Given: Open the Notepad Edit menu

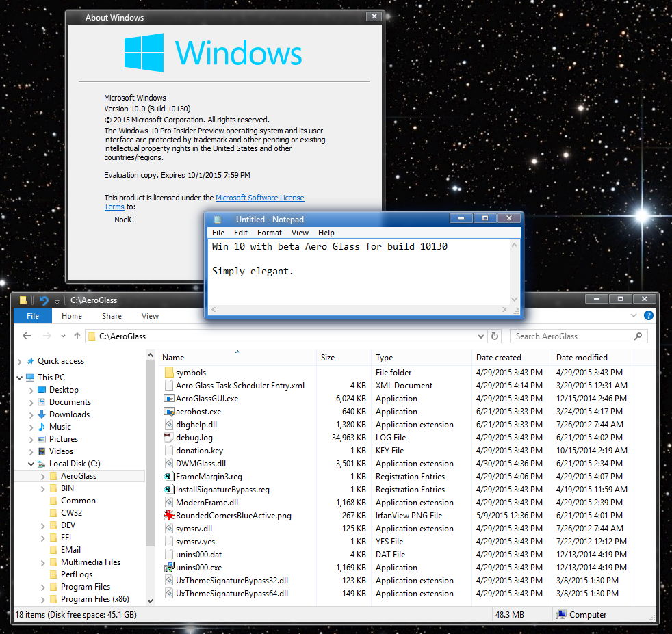Looking at the screenshot, I should pyautogui.click(x=241, y=233).
